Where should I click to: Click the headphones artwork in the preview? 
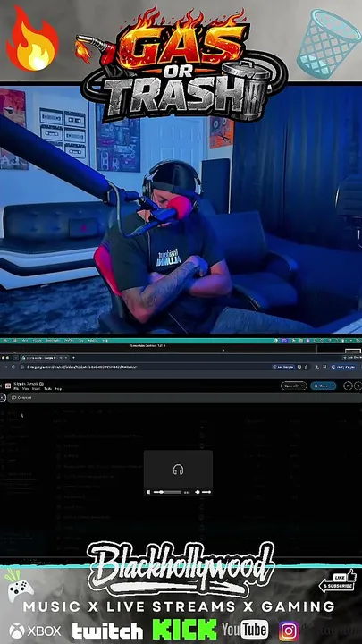[x=178, y=470]
